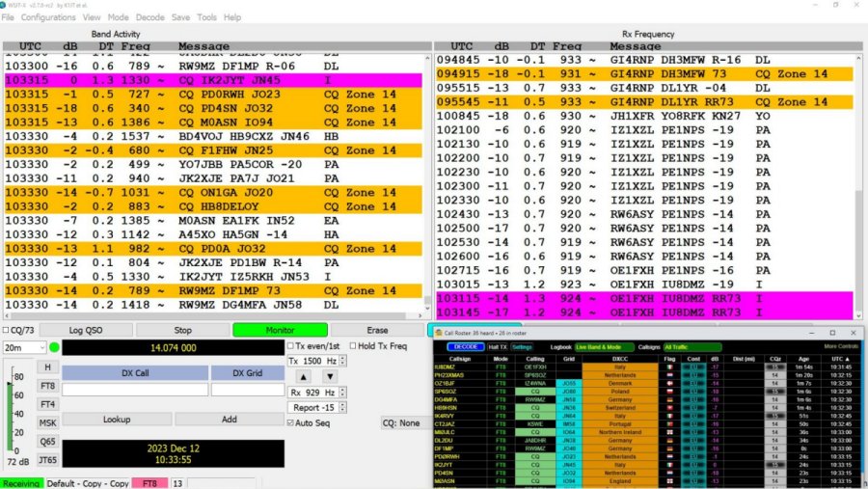Open the Help menu
Viewport: 868px width, 489px height.
[x=231, y=17]
